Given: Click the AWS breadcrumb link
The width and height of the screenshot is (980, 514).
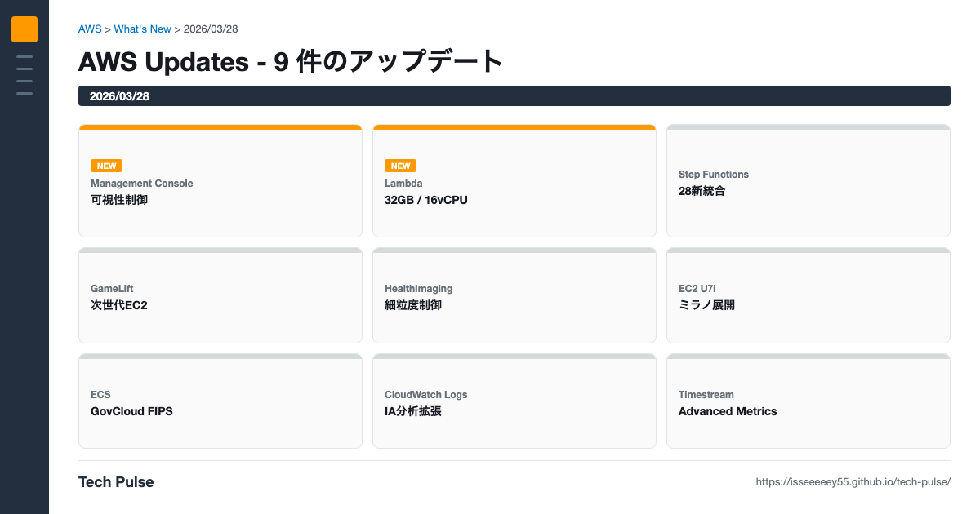Looking at the screenshot, I should coord(90,29).
